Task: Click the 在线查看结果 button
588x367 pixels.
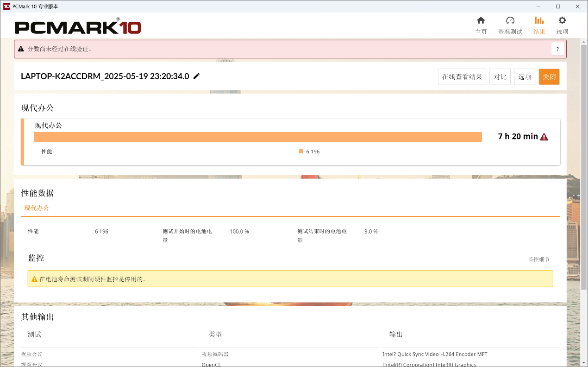Action: point(462,77)
